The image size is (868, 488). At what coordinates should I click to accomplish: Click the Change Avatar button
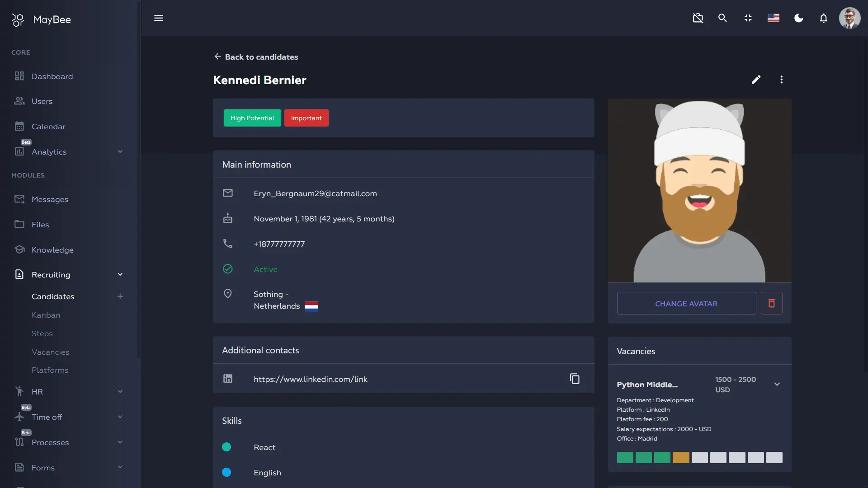point(686,304)
